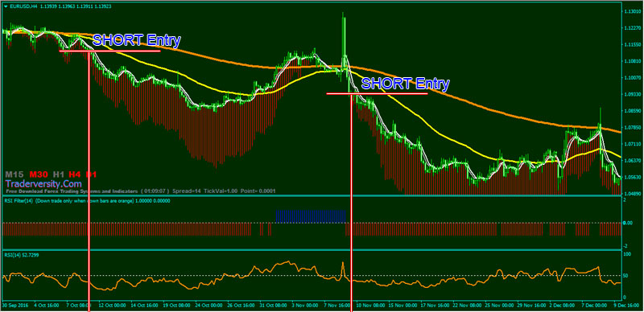Screen dimensions: 644x312
Task: Click the 1.05630 price scale label
Action: click(x=633, y=178)
